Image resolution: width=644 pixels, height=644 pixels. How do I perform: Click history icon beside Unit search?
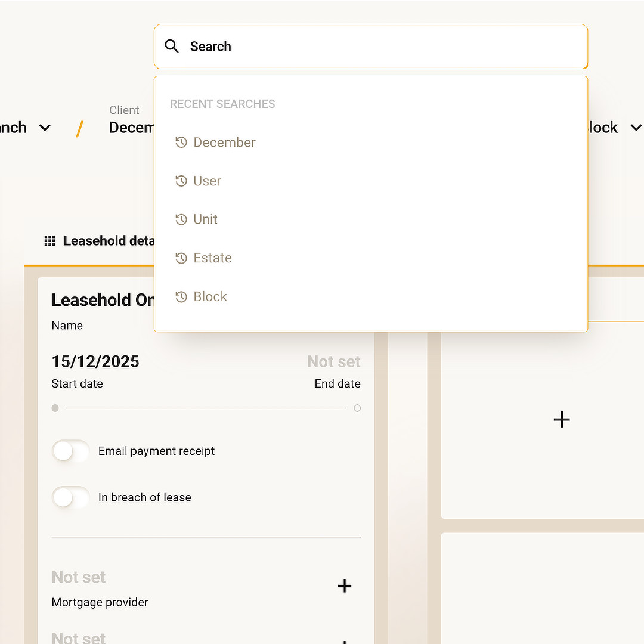coord(181,219)
